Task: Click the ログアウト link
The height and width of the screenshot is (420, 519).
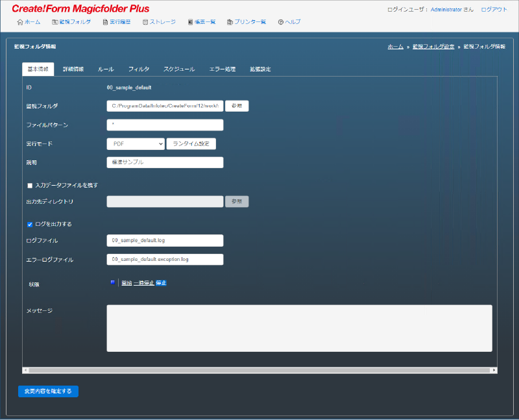Action: [494, 10]
